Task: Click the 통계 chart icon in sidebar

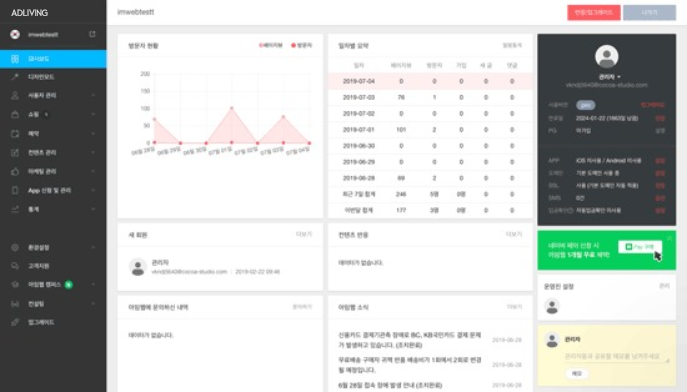Action: tap(15, 209)
